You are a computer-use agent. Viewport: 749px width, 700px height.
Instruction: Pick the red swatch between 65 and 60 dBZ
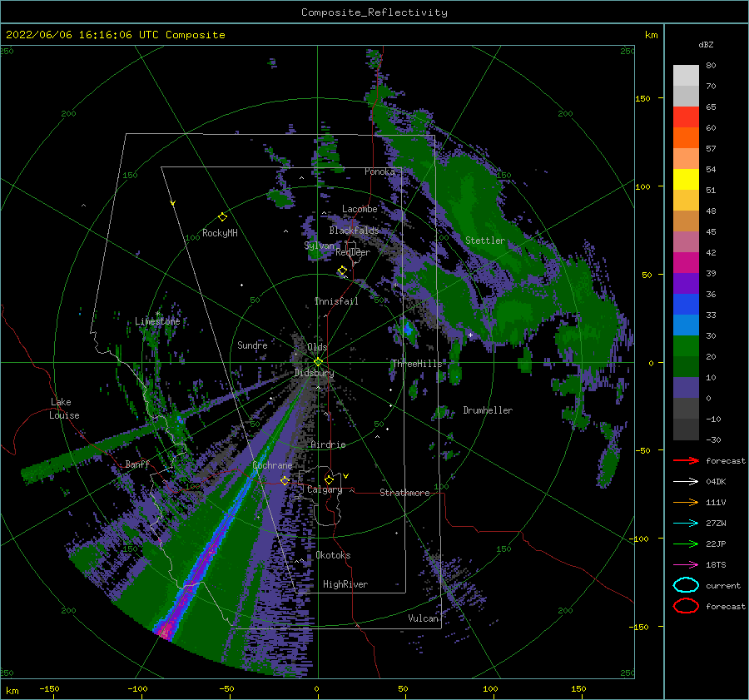pyautogui.click(x=686, y=117)
